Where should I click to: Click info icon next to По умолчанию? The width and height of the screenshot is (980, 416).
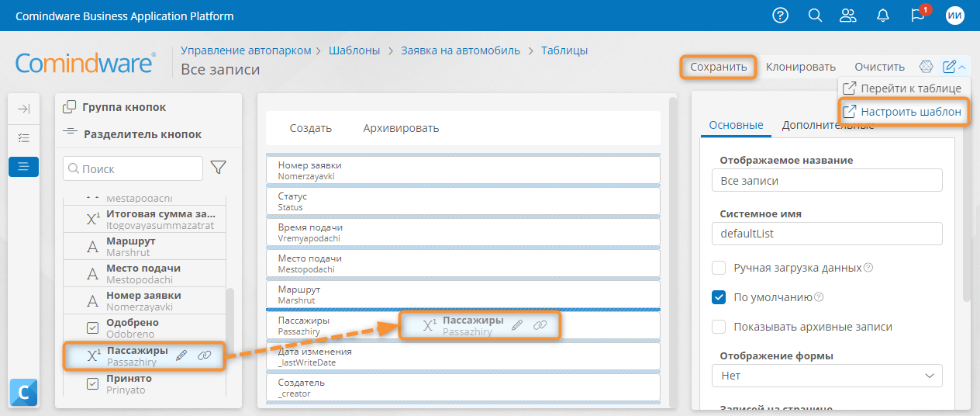point(819,297)
